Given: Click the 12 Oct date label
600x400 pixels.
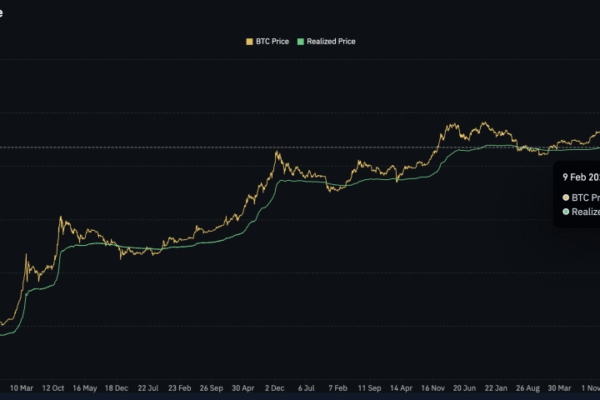Looking at the screenshot, I should click(53, 387).
